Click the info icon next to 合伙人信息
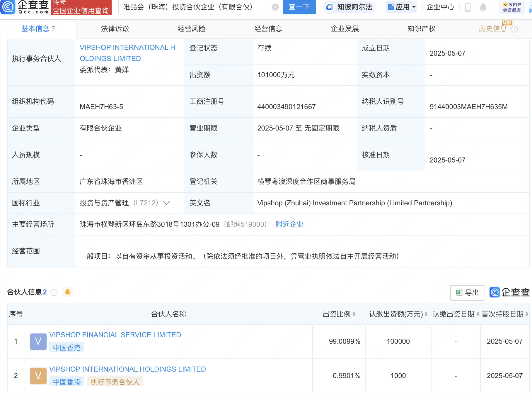Image resolution: width=532 pixels, height=393 pixels. pos(54,292)
